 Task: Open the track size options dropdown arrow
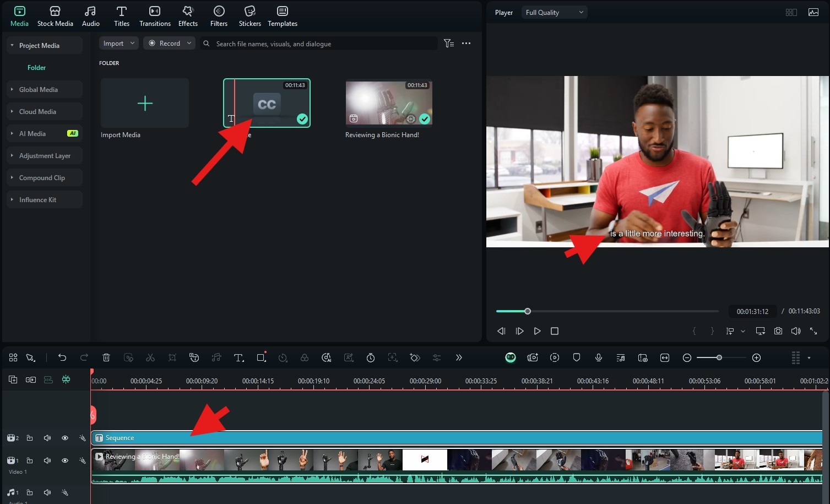pyautogui.click(x=809, y=358)
